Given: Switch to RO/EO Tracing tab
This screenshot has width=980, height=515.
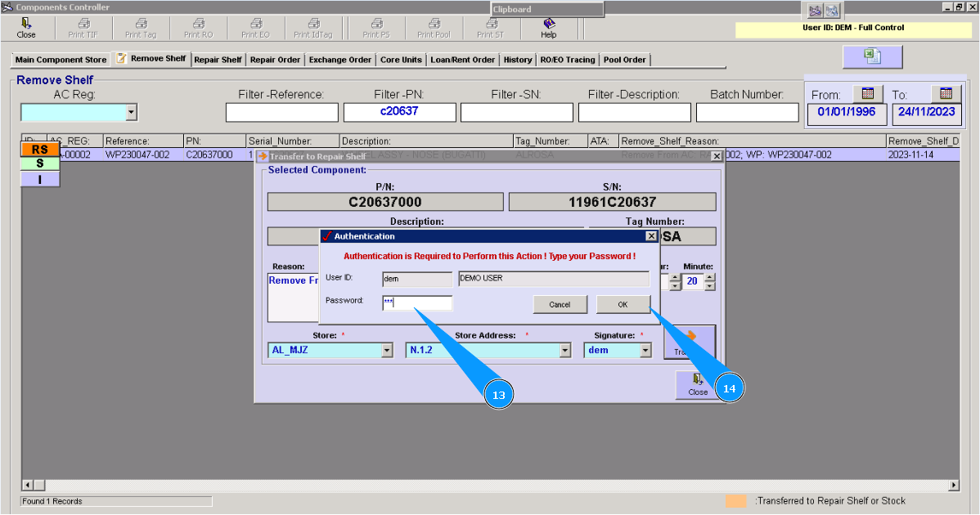Looking at the screenshot, I should click(568, 60).
